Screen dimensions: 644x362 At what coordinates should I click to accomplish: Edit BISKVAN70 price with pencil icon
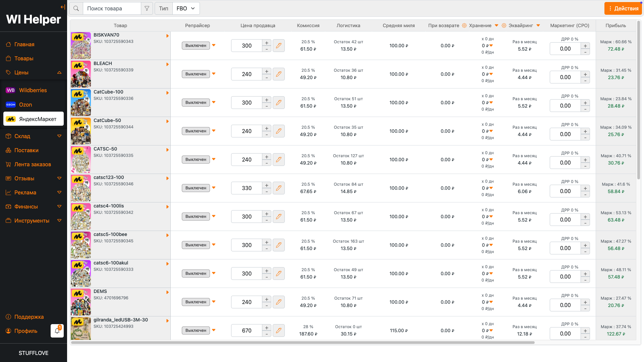(278, 46)
